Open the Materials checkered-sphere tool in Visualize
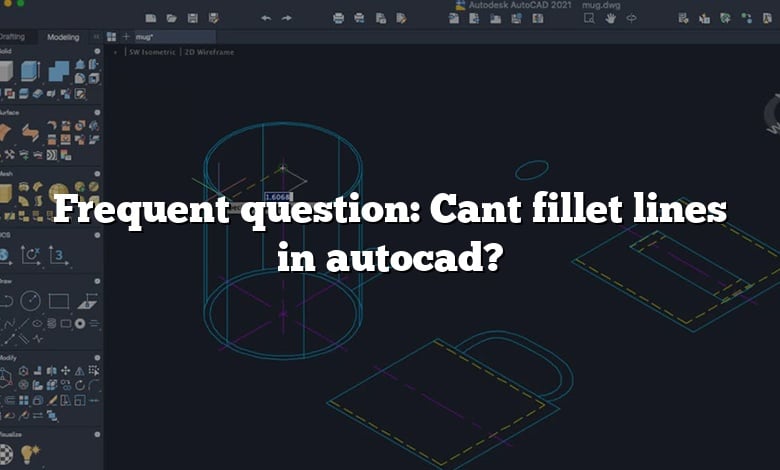This screenshot has height=470, width=780. tap(6, 454)
